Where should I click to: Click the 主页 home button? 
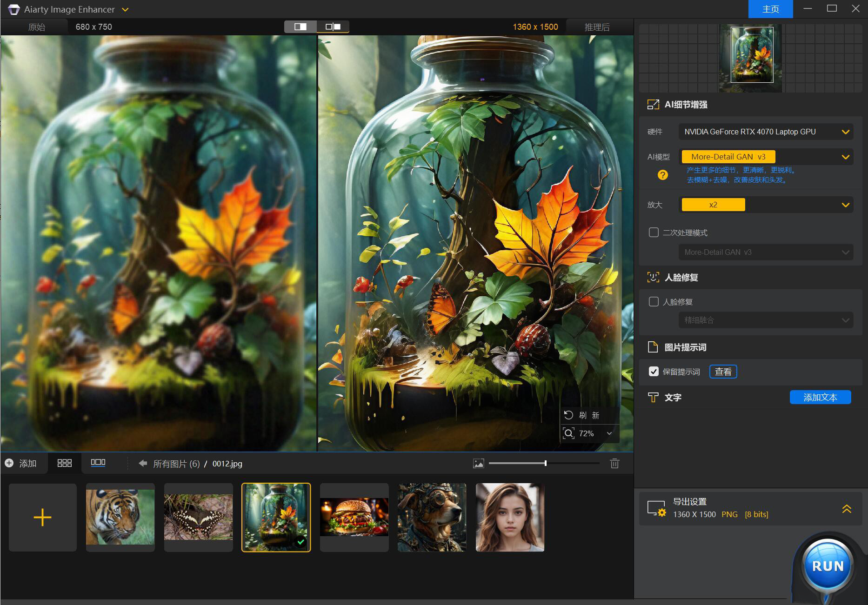pyautogui.click(x=770, y=9)
